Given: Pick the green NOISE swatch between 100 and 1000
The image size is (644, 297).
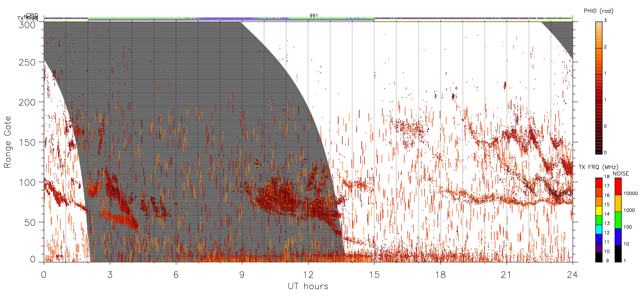Looking at the screenshot, I should click(618, 219).
